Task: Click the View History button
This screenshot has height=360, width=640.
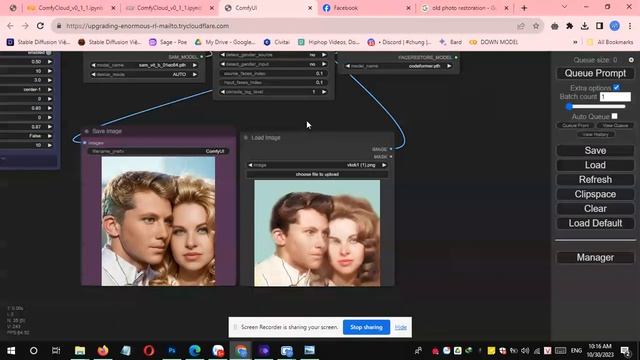Action: point(595,134)
